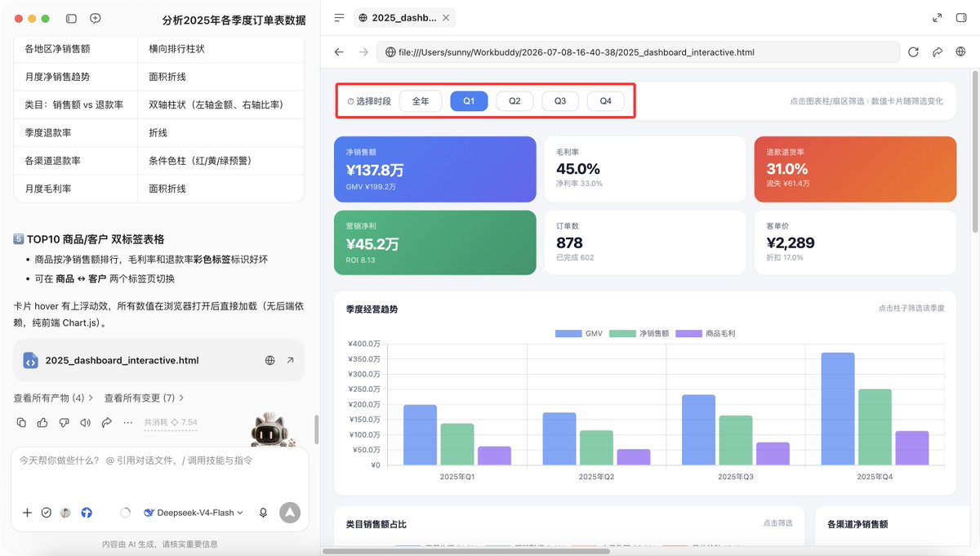Send the message with the round arrow button

click(290, 513)
